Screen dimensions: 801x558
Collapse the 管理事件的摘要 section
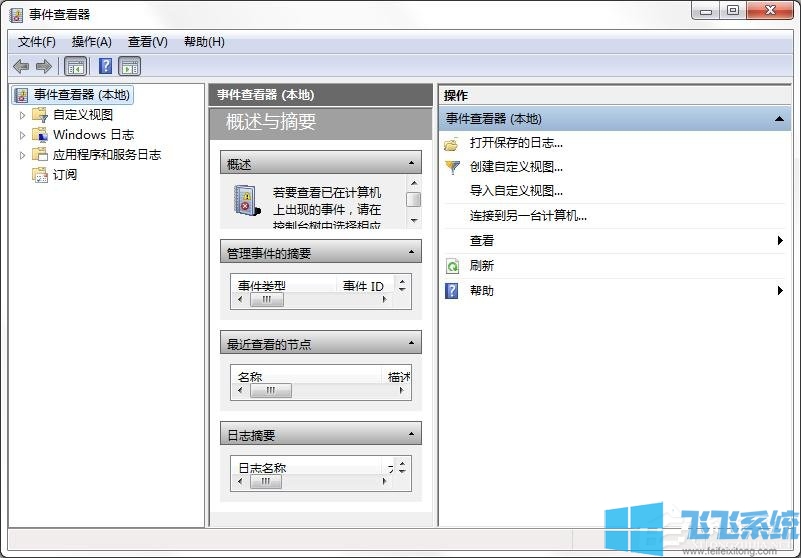click(x=411, y=253)
